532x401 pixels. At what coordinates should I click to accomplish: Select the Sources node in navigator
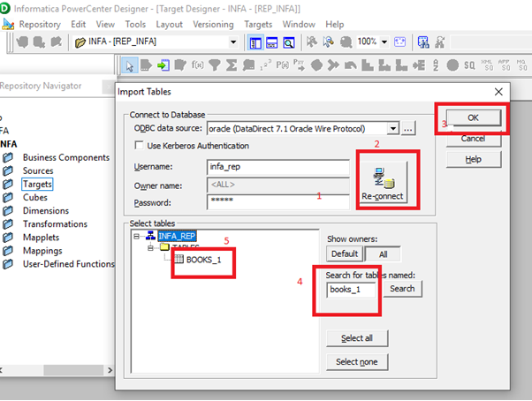click(38, 170)
